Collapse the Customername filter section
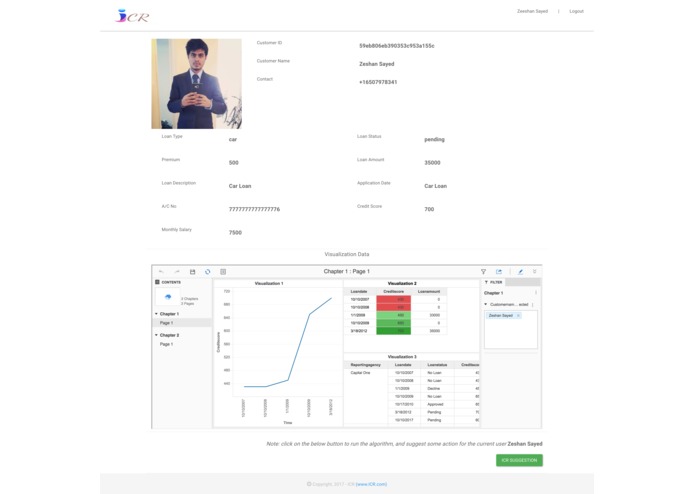 [486, 304]
